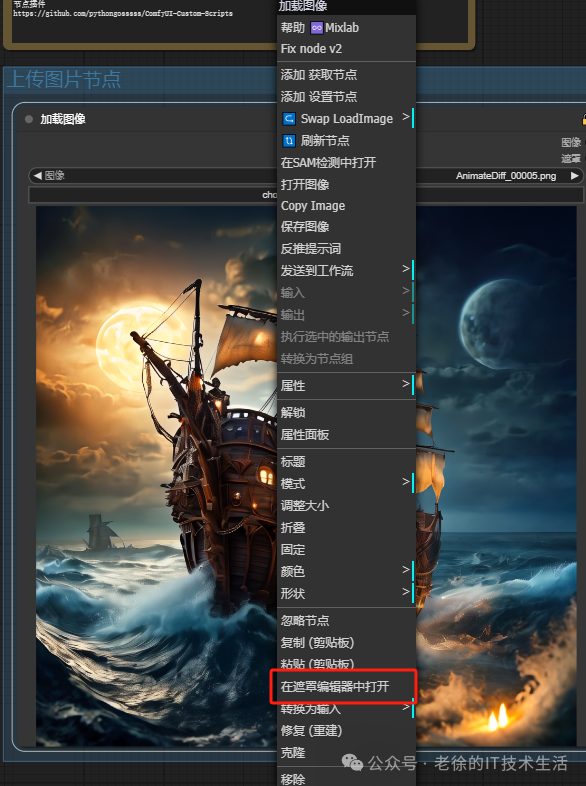The height and width of the screenshot is (786, 586).
Task: Click the Mixlab logo icon in Help entry
Action: (316, 28)
